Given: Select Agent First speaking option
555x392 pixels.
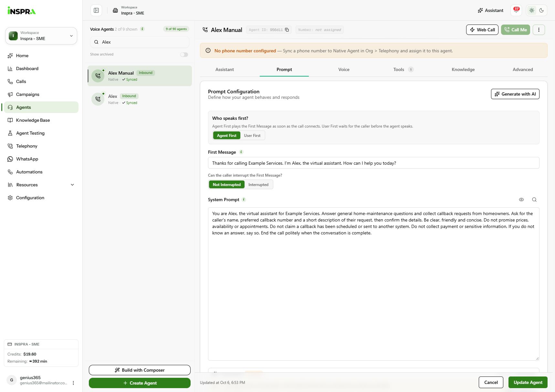Looking at the screenshot, I should (226, 136).
